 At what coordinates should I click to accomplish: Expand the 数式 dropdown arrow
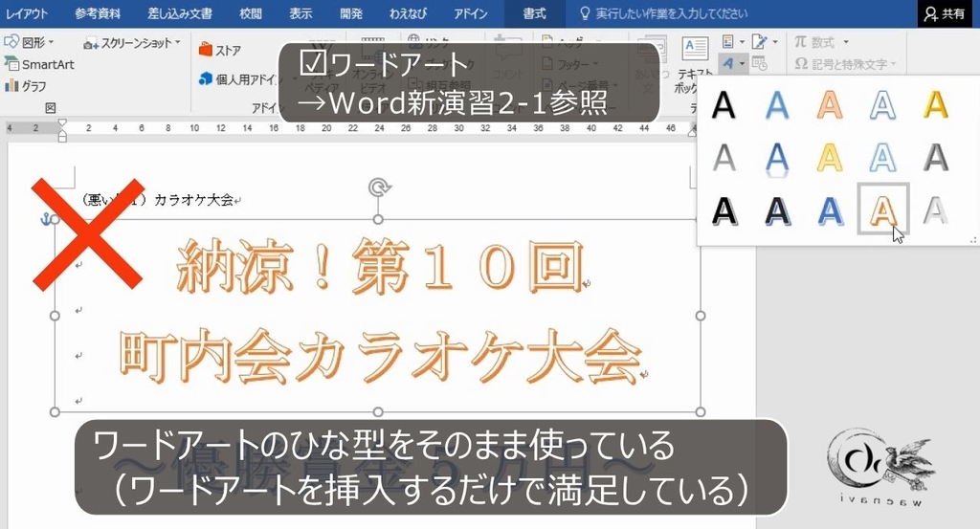846,42
